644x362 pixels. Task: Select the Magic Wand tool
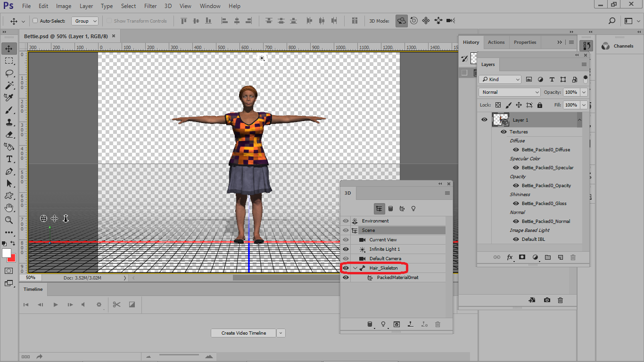(9, 85)
